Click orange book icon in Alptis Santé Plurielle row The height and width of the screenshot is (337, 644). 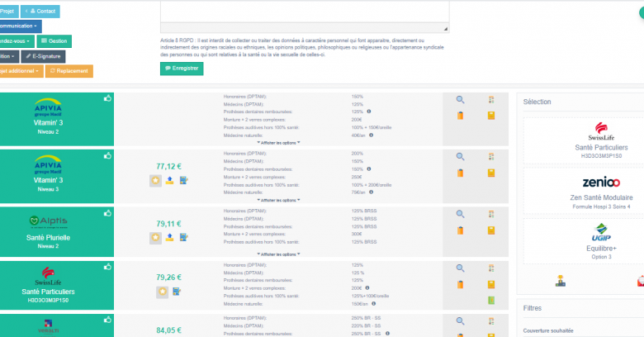pos(490,229)
